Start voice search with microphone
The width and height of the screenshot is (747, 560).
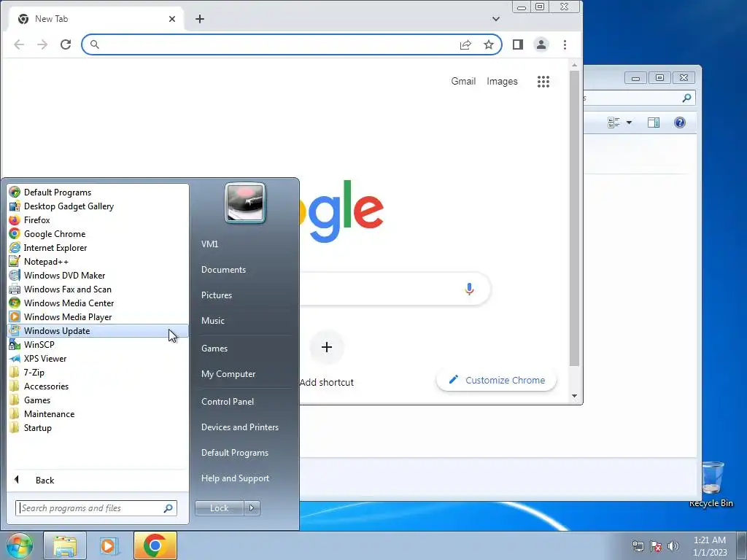tap(469, 289)
